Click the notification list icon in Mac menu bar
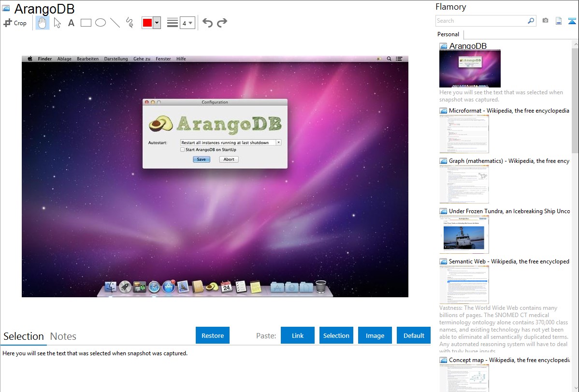 click(399, 59)
